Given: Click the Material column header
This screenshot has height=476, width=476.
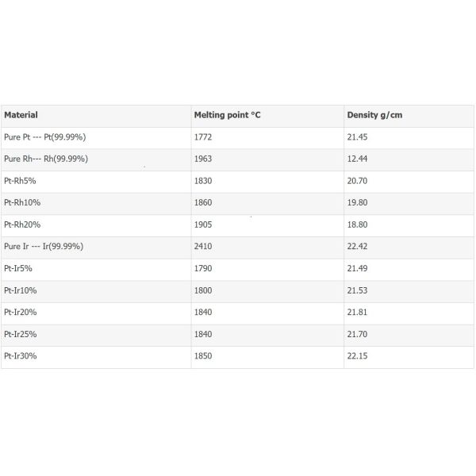Looking at the screenshot, I should click(21, 116).
